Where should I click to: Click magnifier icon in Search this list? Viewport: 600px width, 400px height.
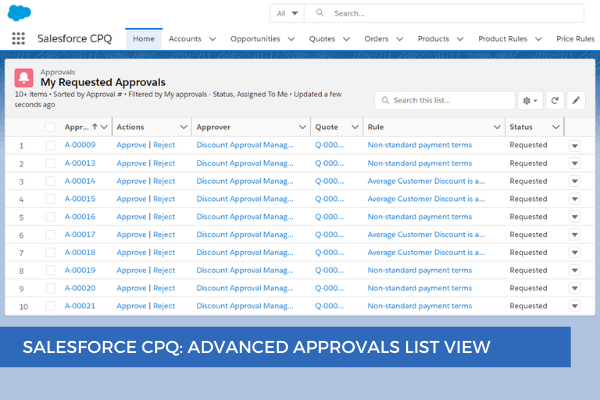(385, 100)
